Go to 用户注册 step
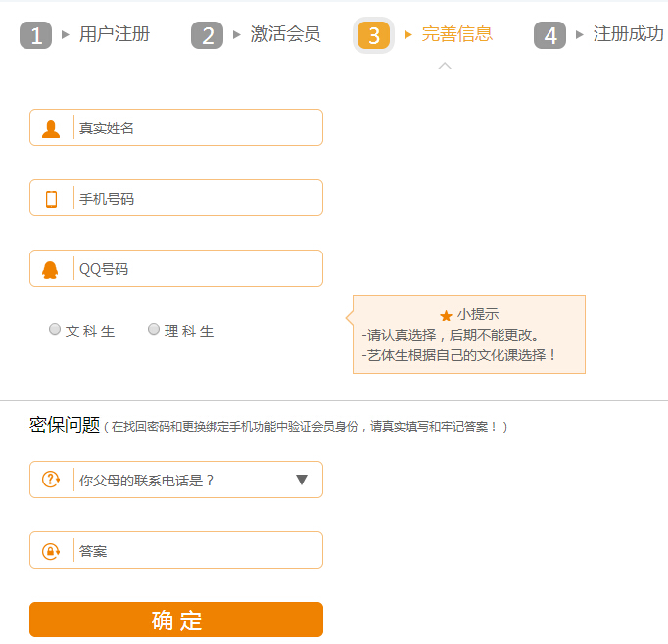This screenshot has height=644, width=668. [115, 34]
